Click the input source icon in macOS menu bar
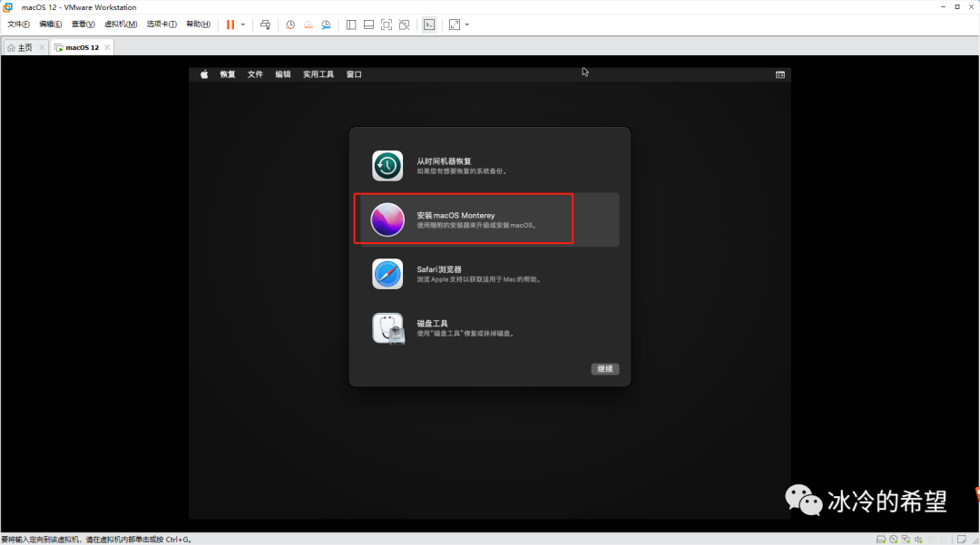Image resolution: width=980 pixels, height=545 pixels. tap(780, 74)
